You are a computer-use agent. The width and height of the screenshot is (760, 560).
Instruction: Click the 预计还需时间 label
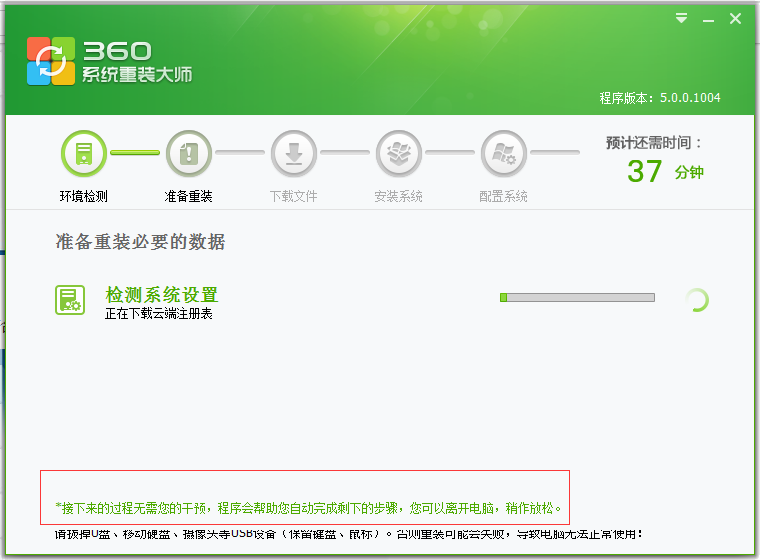click(653, 143)
